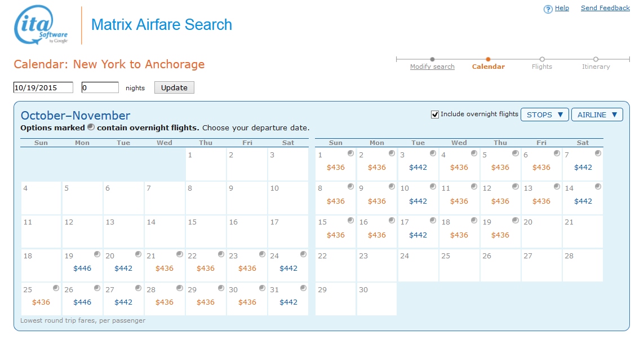
Task: Open the STOPS dropdown filter
Action: [x=544, y=115]
